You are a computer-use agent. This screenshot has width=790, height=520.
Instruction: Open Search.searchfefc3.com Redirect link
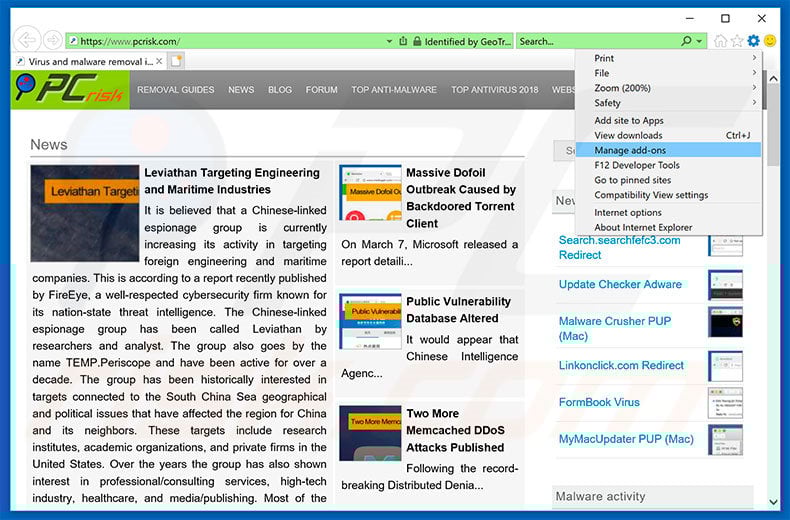(x=619, y=247)
